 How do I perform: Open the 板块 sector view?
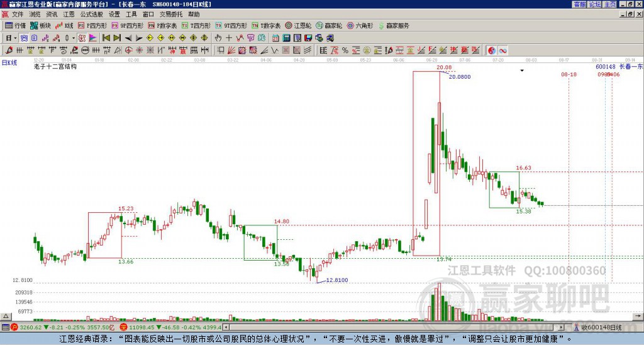pos(40,25)
